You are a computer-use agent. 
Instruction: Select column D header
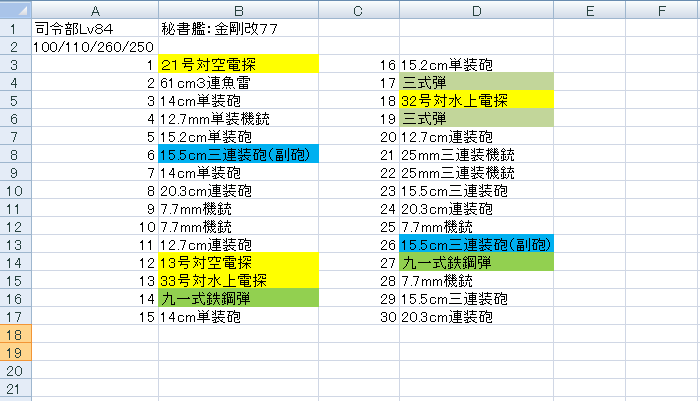476,10
